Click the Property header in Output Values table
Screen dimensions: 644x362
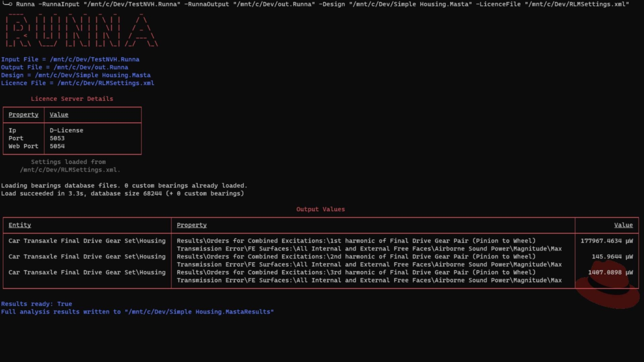click(x=192, y=225)
